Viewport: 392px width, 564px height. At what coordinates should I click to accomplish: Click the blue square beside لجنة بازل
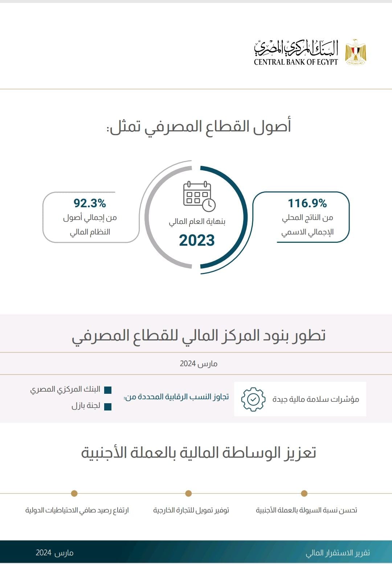pos(107,406)
